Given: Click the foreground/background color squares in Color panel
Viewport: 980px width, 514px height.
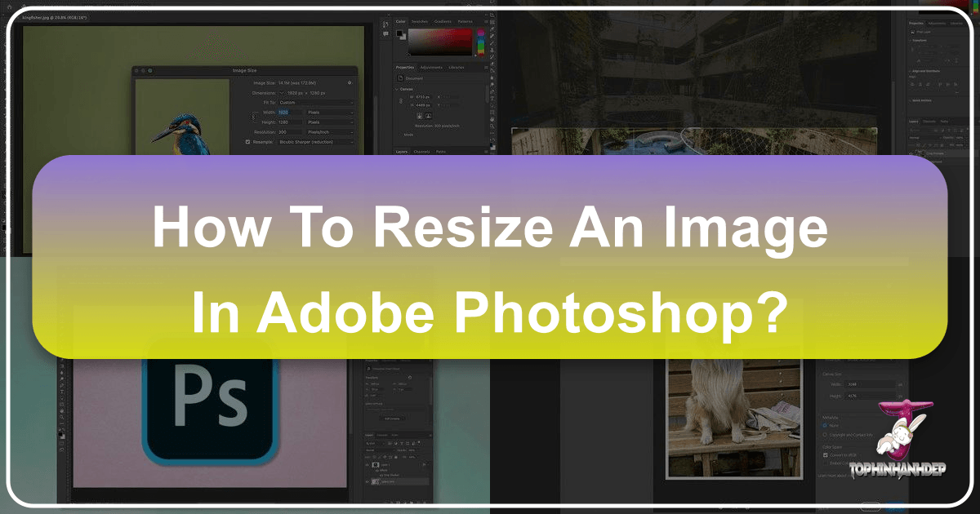Looking at the screenshot, I should (x=402, y=35).
